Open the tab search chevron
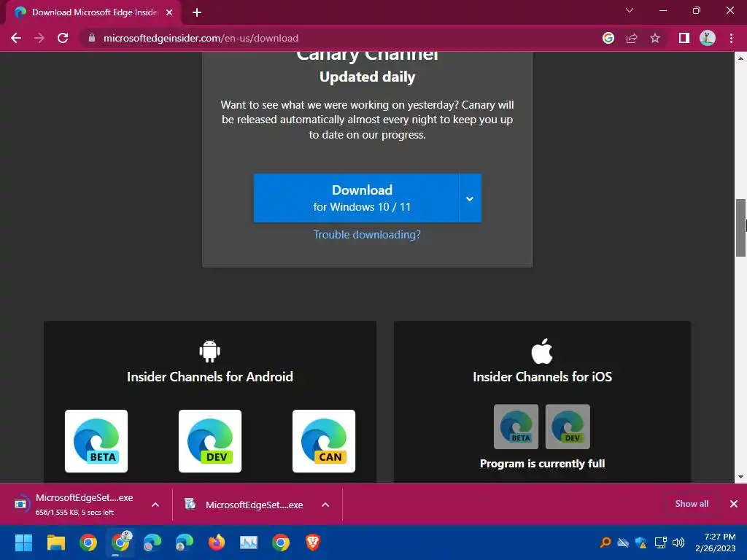Viewport: 747px width, 560px height. [630, 10]
